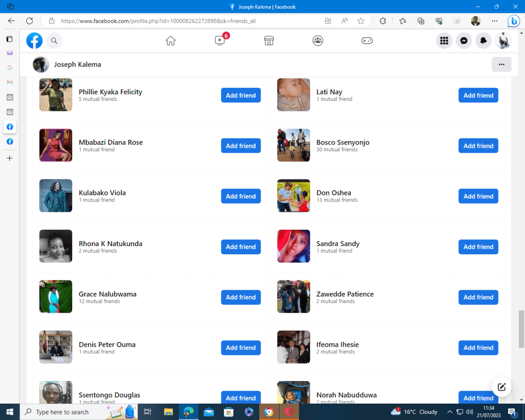Image resolution: width=525 pixels, height=420 pixels.
Task: Open File Explorer from the taskbar
Action: [x=168, y=412]
